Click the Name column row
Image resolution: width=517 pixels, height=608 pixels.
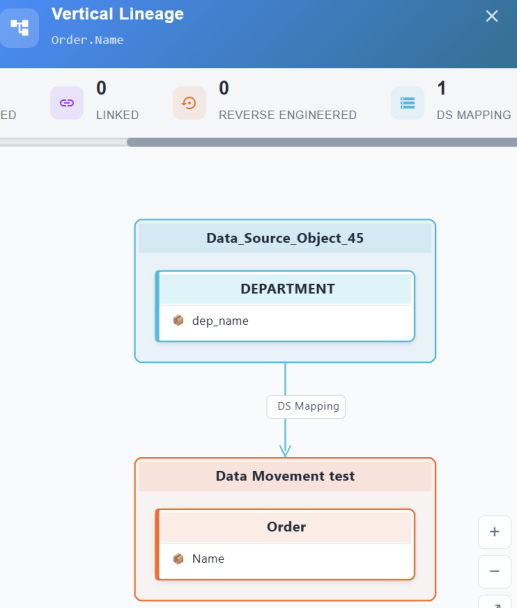click(285, 560)
